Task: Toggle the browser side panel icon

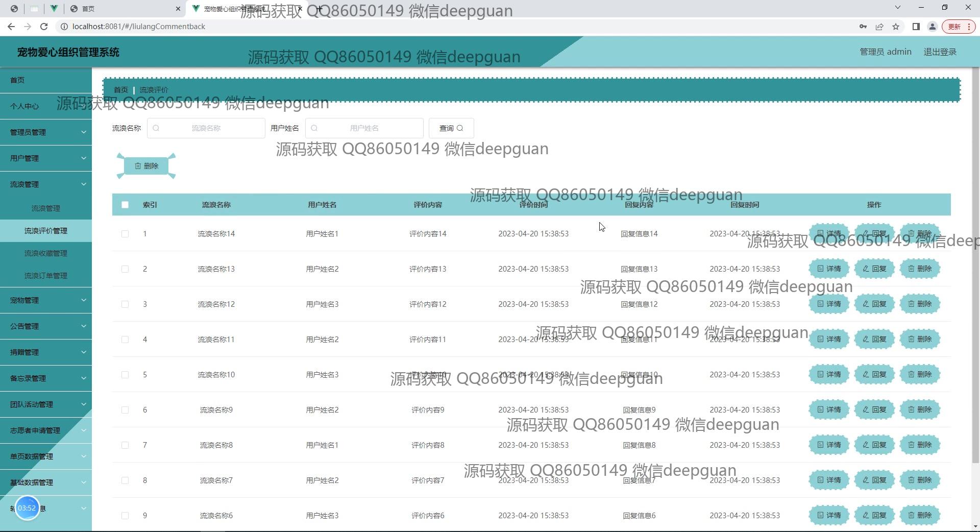Action: pos(916,27)
